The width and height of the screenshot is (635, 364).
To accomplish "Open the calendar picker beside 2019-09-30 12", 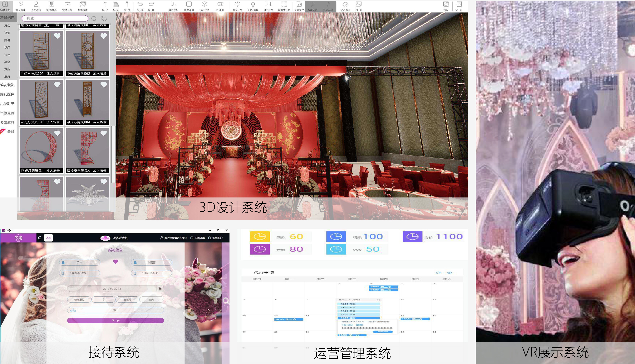I will [160, 289].
